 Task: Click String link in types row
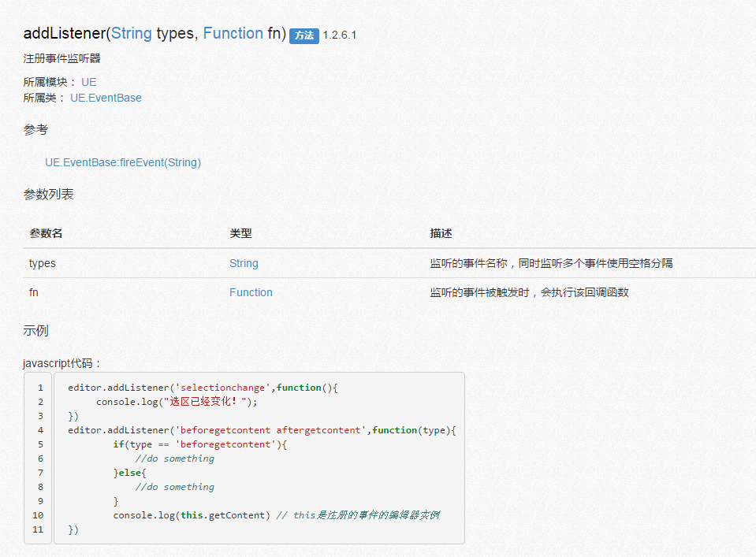point(244,263)
